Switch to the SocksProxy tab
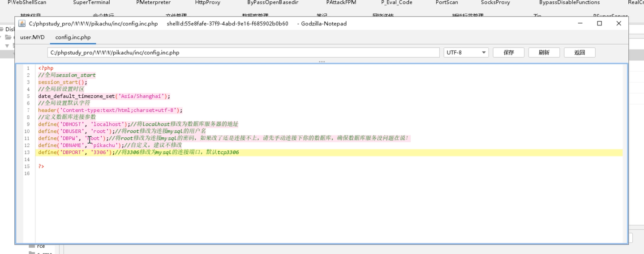The image size is (644, 254). point(495,3)
